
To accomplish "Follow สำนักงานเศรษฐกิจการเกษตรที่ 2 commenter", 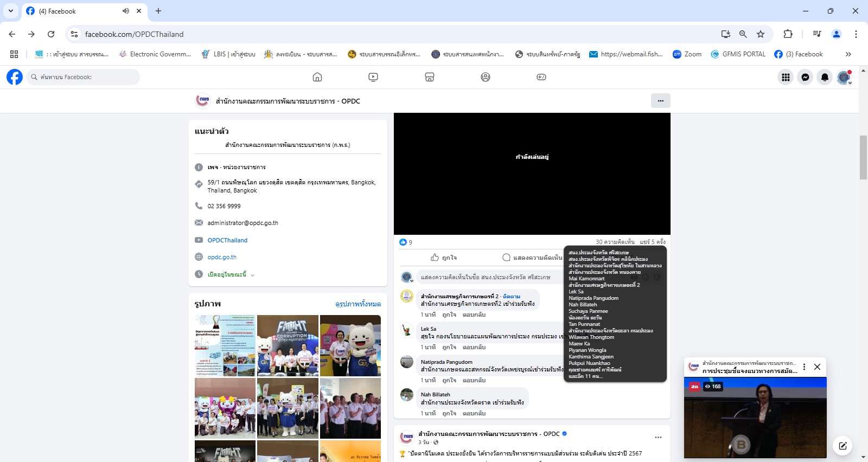I will point(512,296).
